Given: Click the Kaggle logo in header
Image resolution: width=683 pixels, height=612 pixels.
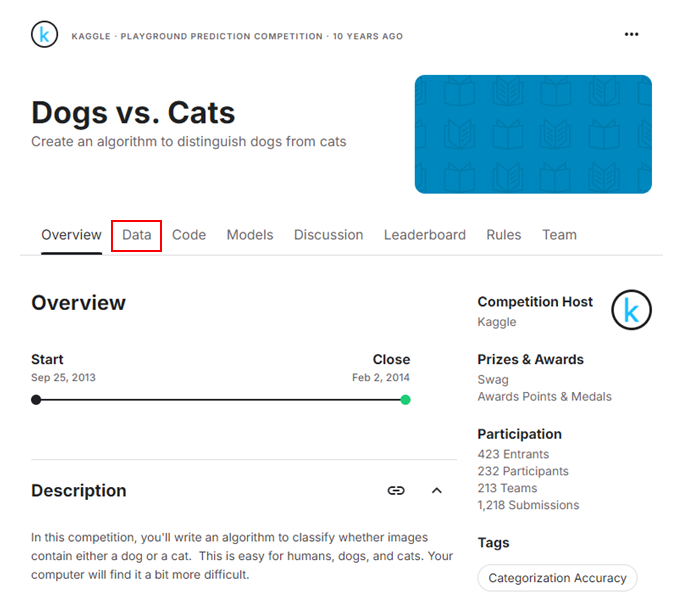Looking at the screenshot, I should click(44, 34).
